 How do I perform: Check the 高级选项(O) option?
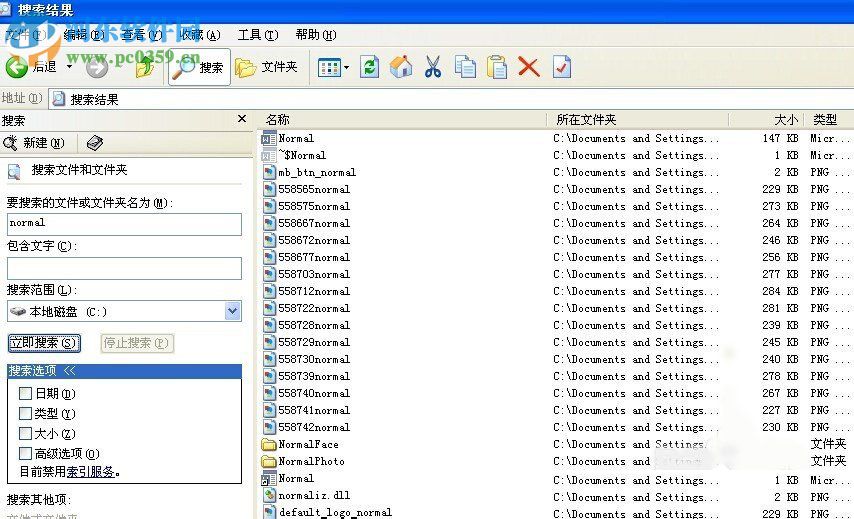[x=25, y=453]
